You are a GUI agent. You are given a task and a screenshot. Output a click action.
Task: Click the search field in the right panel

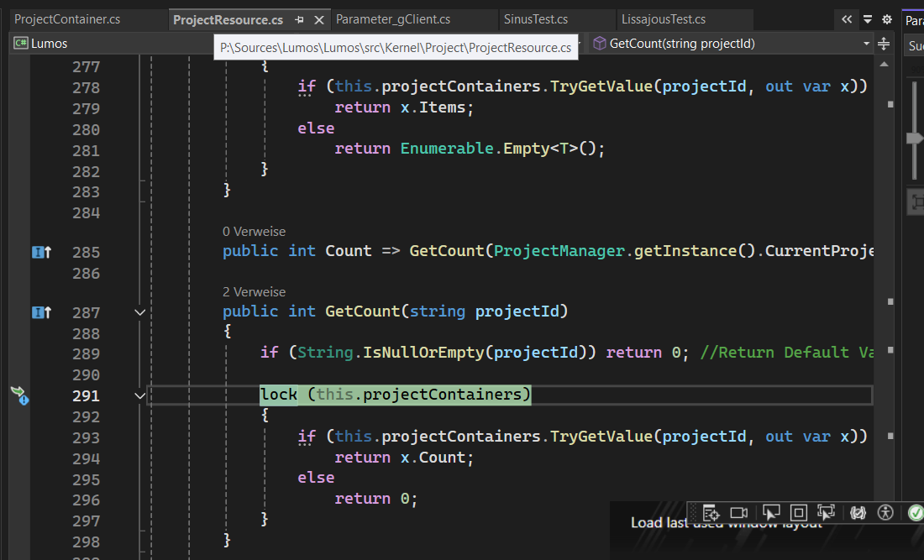pos(915,45)
